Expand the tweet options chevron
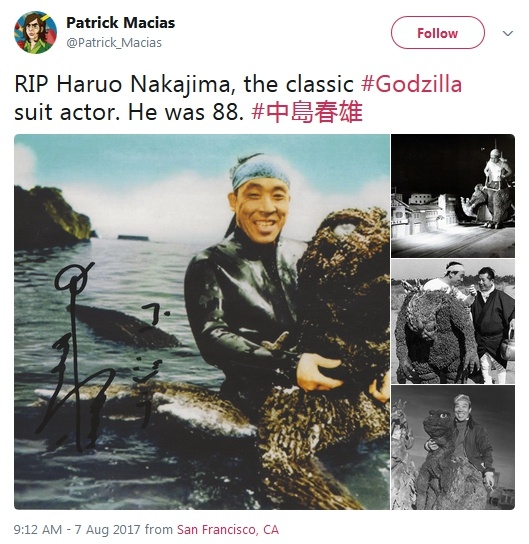The height and width of the screenshot is (544, 529). pos(507,33)
